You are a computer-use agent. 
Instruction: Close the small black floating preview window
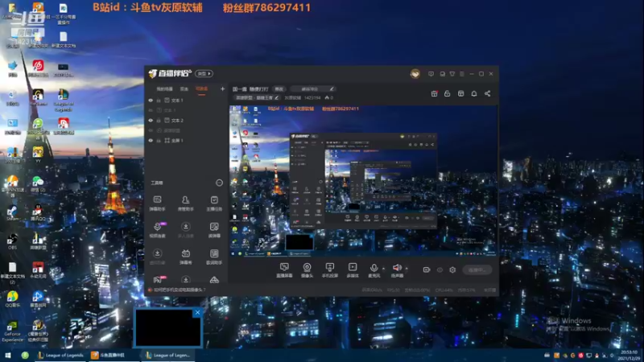click(x=197, y=312)
